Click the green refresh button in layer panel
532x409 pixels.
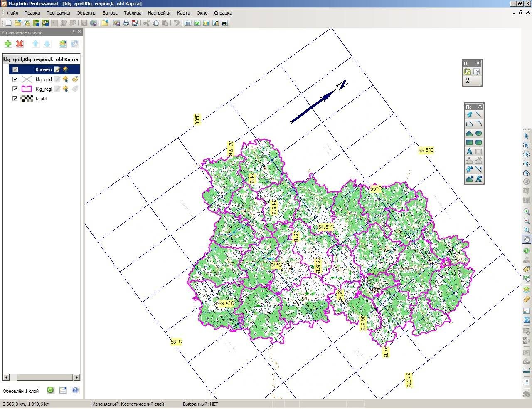[x=50, y=390]
